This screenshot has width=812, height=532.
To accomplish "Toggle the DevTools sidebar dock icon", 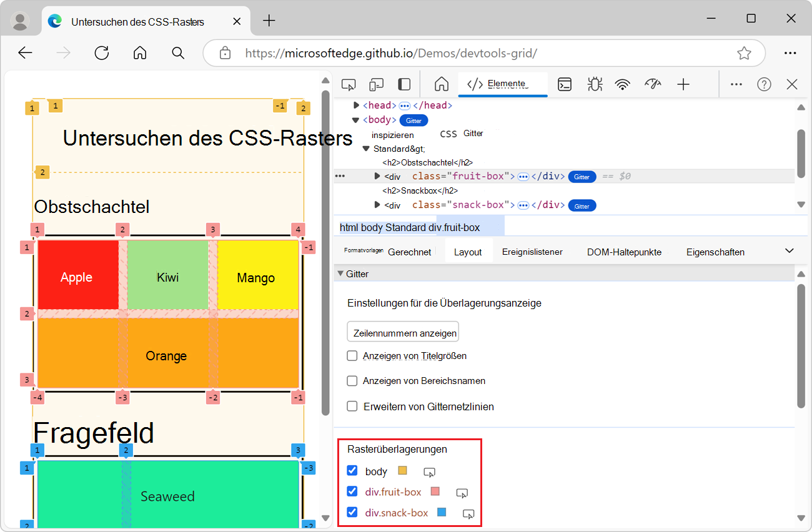I will click(405, 84).
